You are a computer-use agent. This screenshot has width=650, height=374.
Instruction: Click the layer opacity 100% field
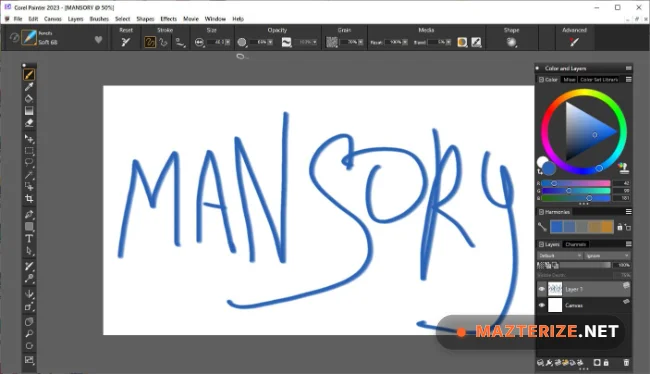(623, 265)
